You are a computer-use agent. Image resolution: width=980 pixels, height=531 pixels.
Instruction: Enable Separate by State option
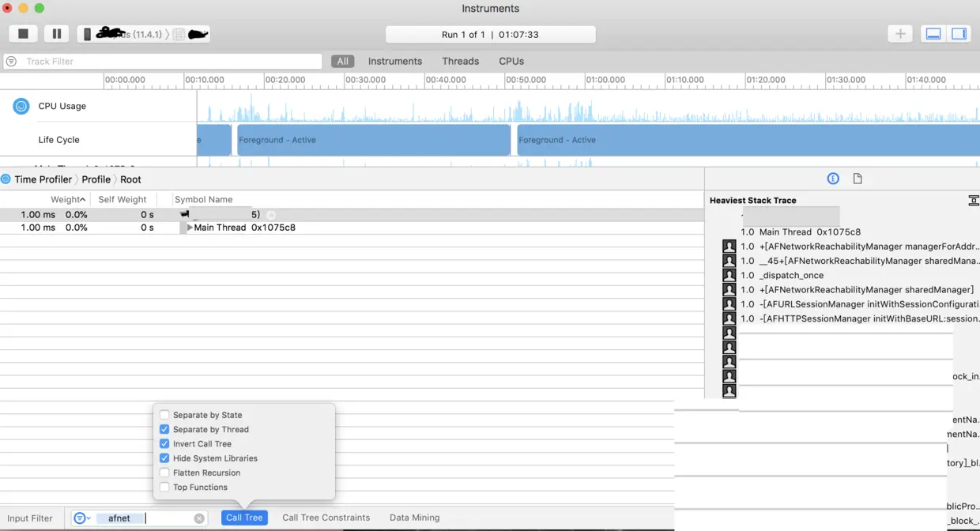coord(164,415)
